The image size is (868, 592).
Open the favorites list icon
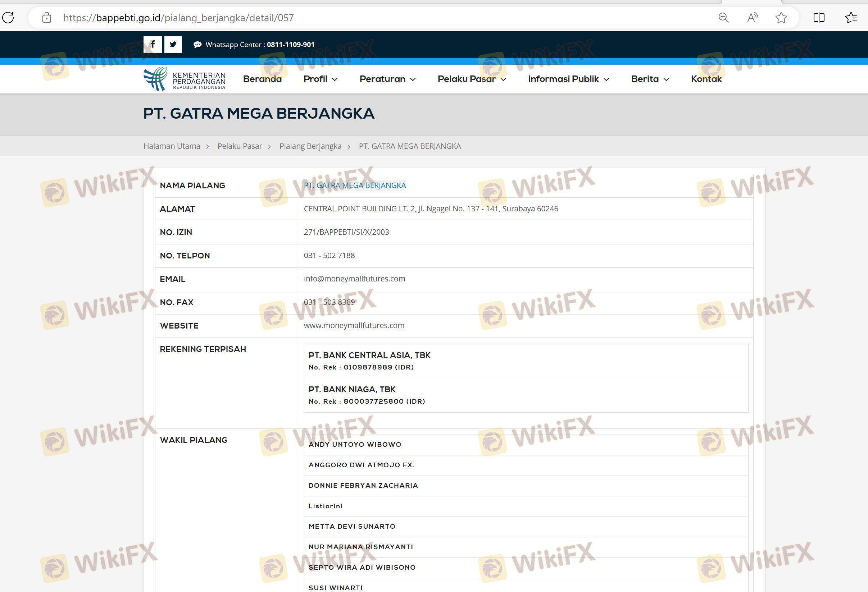click(x=851, y=18)
